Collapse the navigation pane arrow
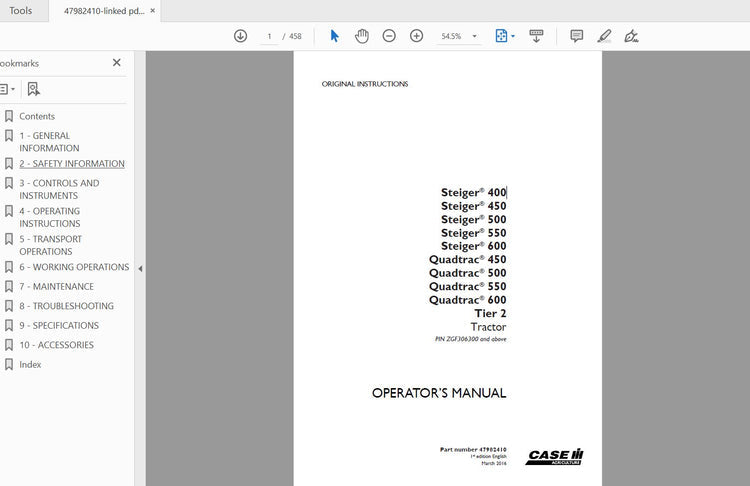The image size is (750, 486). coord(140,269)
